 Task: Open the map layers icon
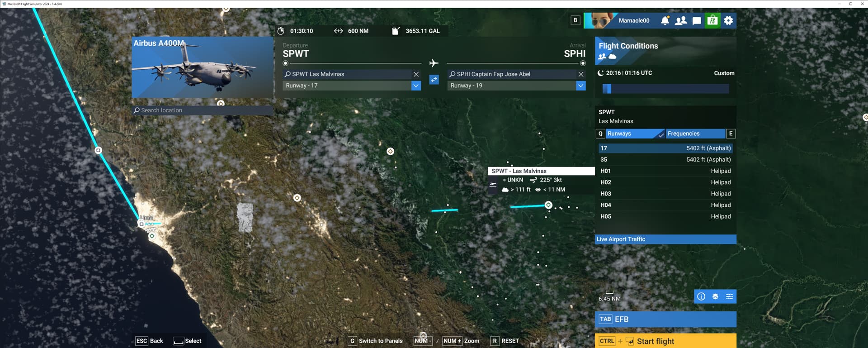pos(715,296)
